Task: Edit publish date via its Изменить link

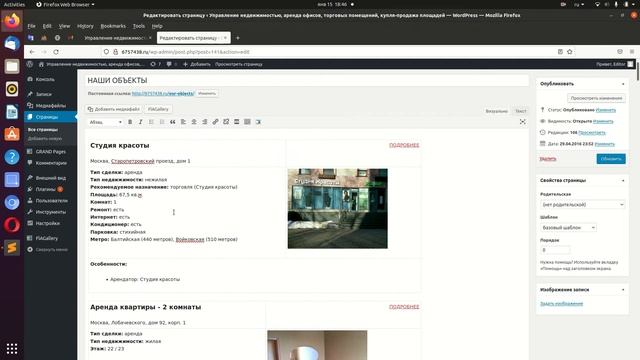Action: (x=604, y=144)
